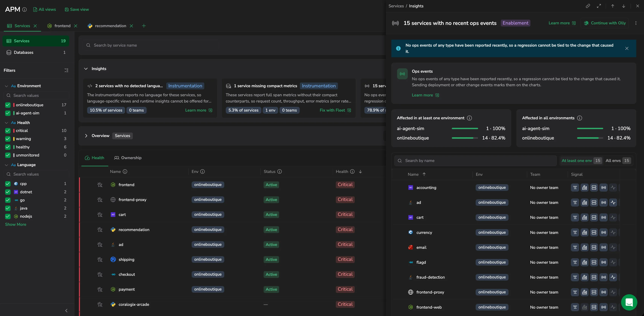Open the chat support bubble
This screenshot has width=644, height=316.
(629, 302)
